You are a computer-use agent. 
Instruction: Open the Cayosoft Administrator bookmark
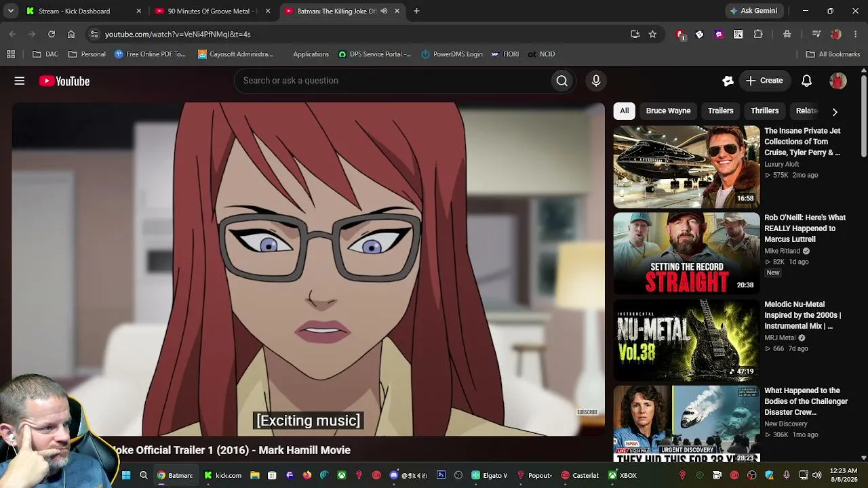click(235, 54)
